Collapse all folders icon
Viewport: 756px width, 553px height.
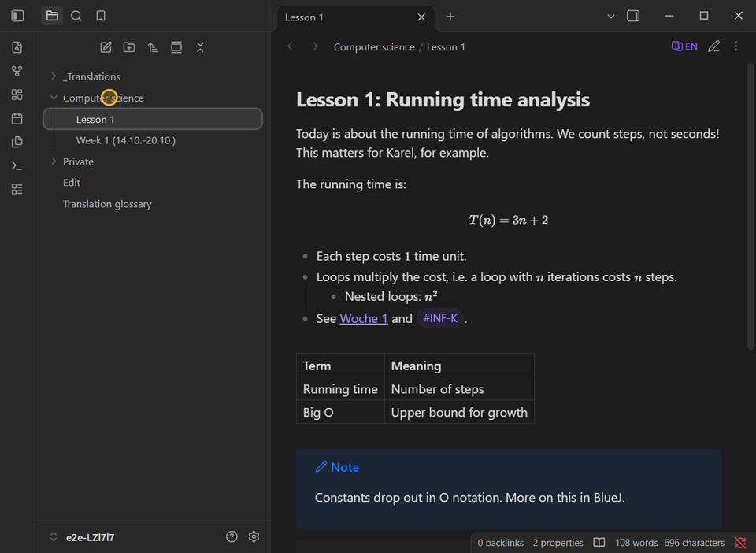[x=200, y=47]
